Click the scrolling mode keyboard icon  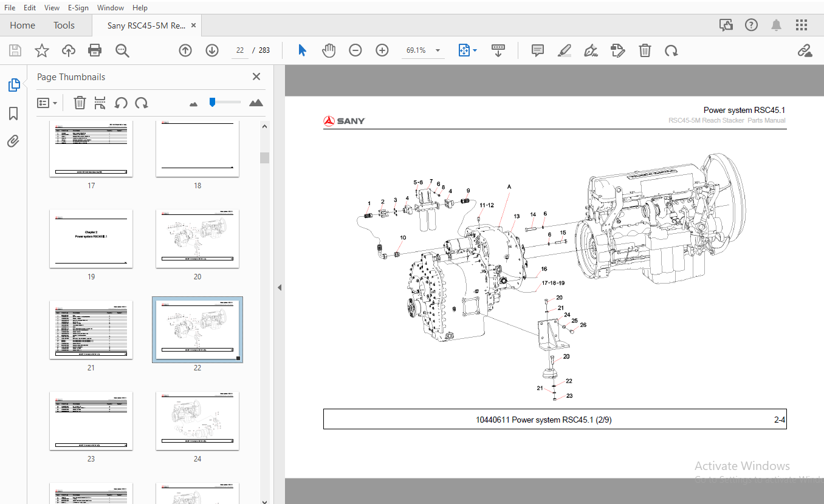498,50
